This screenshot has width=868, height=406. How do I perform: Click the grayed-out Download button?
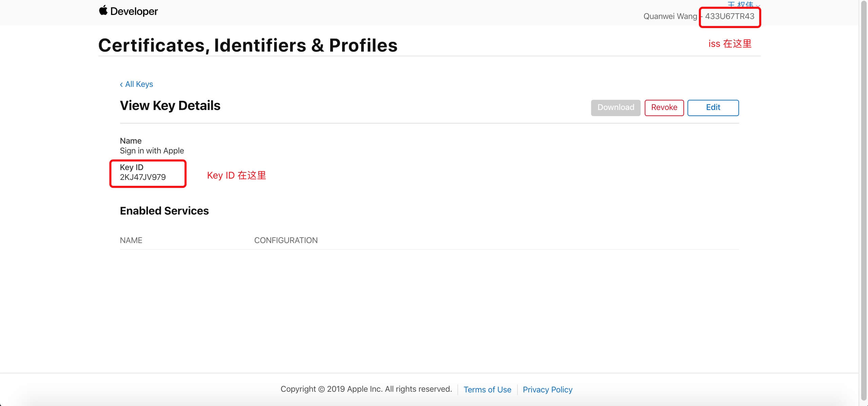616,108
